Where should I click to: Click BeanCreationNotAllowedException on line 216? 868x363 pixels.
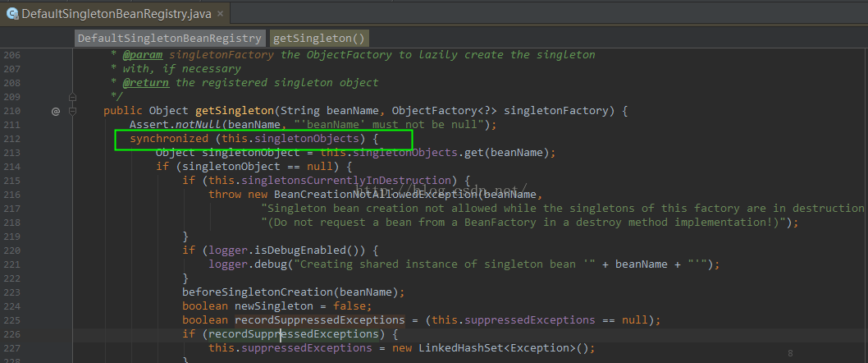tap(375, 195)
